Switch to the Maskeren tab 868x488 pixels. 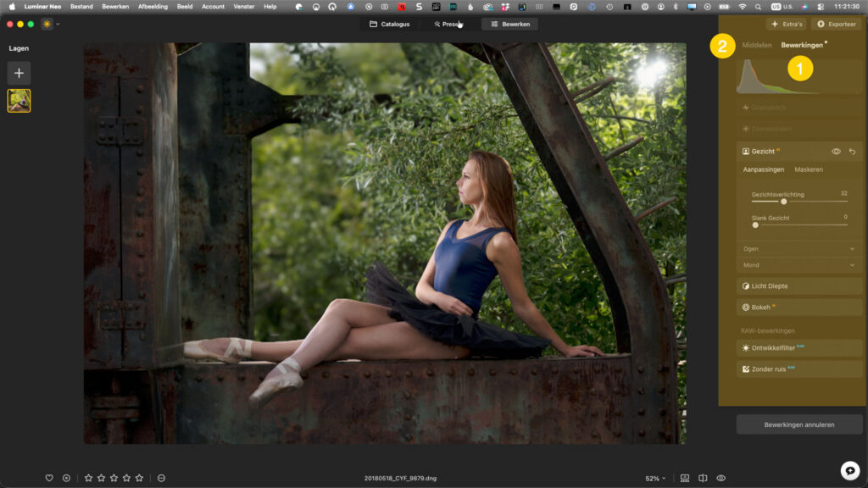point(809,169)
